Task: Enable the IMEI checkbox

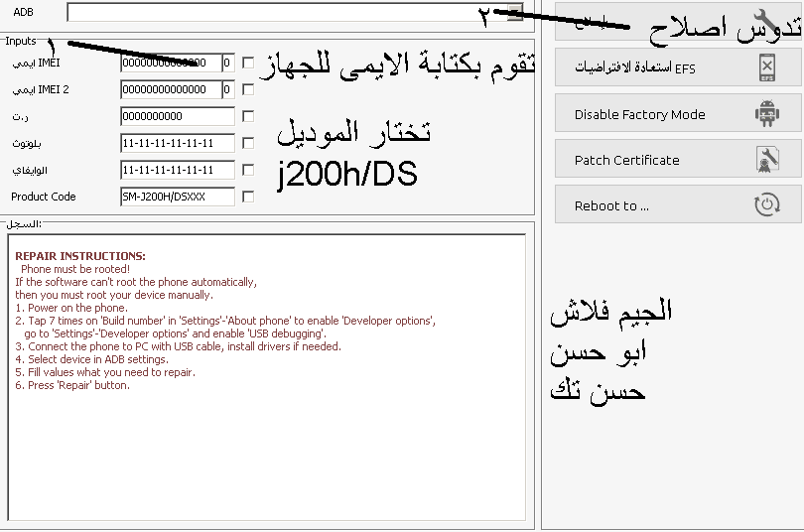Action: pos(248,64)
